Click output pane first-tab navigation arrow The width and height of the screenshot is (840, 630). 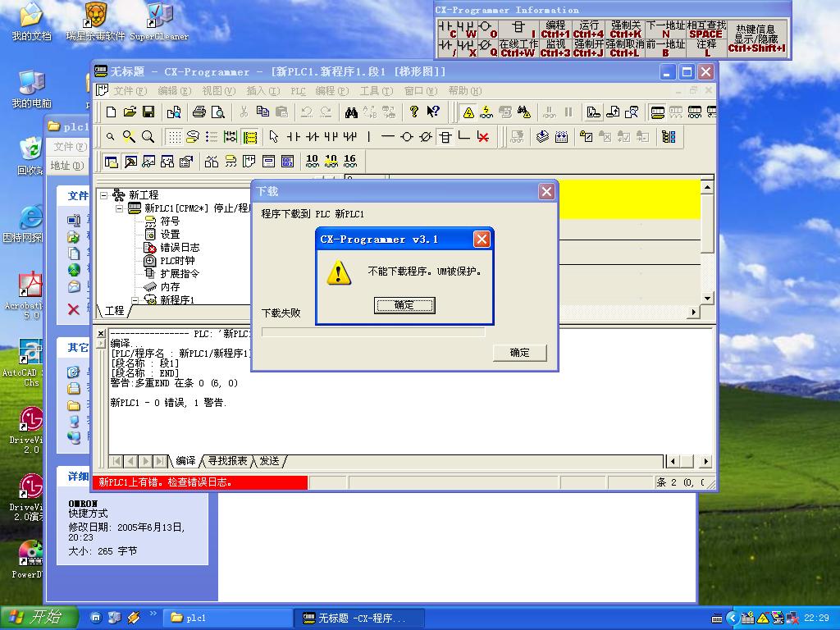(116, 461)
